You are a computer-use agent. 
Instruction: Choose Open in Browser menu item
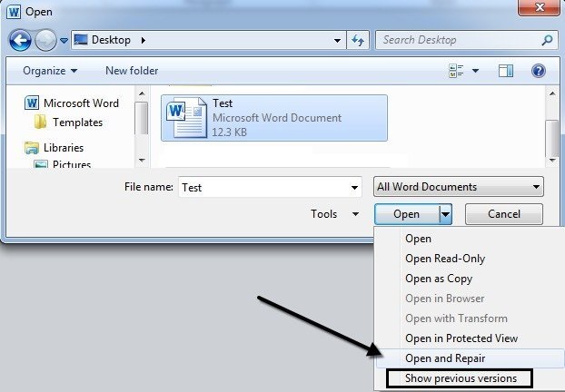(x=469, y=299)
